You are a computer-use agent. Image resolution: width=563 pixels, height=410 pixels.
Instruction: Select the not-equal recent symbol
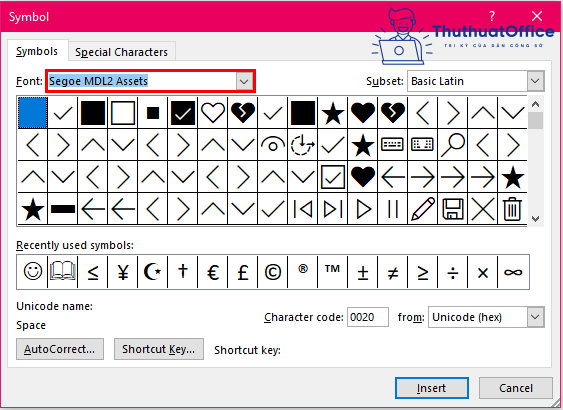393,272
